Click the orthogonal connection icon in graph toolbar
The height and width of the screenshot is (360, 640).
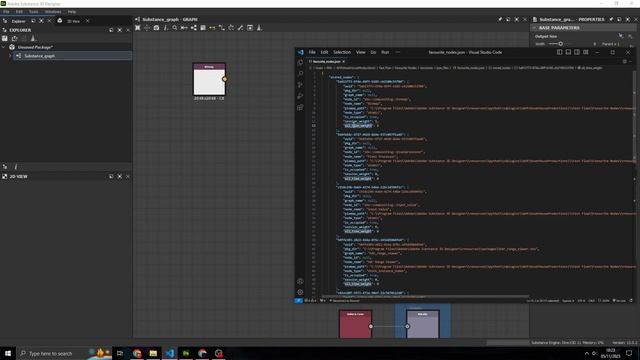coord(222,28)
